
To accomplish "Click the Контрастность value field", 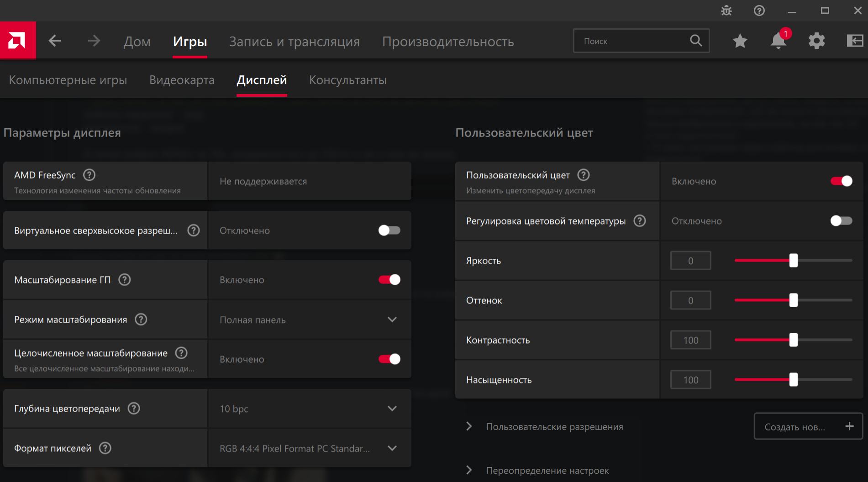I will (x=691, y=340).
